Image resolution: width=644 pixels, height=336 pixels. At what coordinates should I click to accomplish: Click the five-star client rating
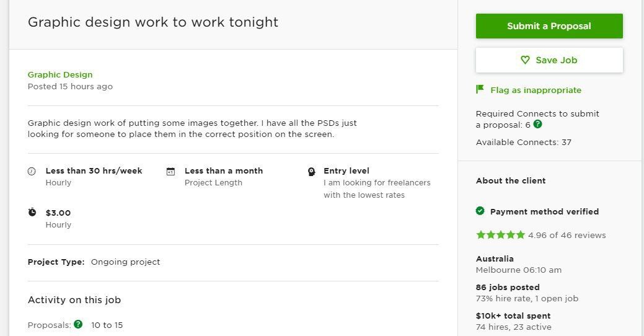500,234
